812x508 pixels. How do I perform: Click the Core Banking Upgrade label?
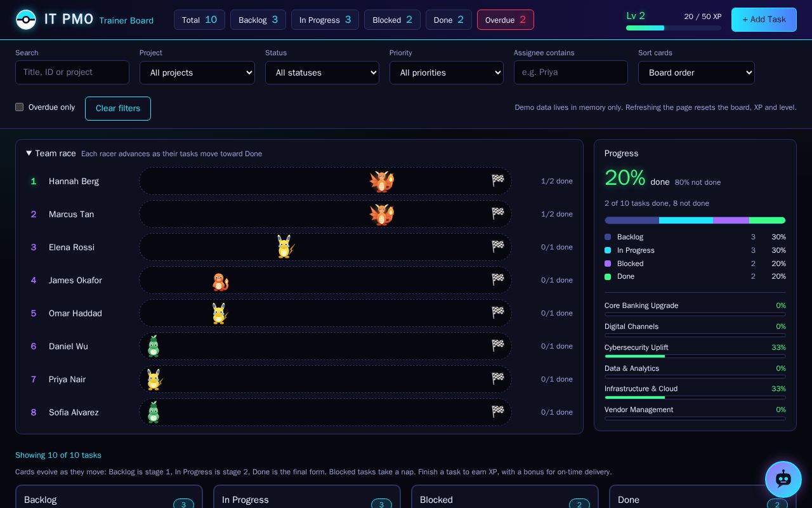click(641, 305)
